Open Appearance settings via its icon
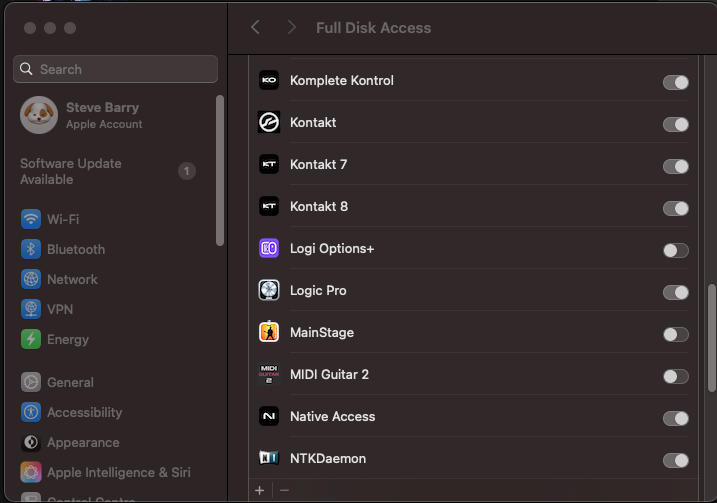 tap(31, 443)
